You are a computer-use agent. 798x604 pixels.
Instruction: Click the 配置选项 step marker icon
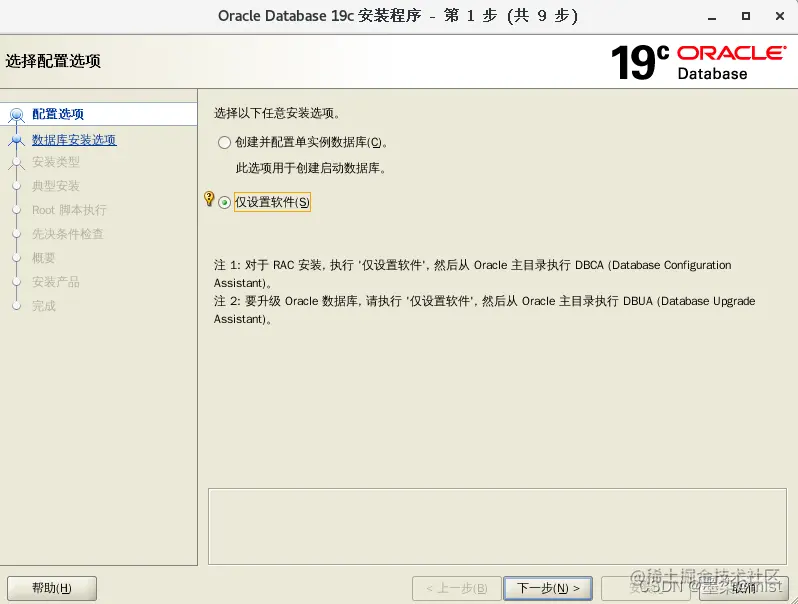point(17,114)
